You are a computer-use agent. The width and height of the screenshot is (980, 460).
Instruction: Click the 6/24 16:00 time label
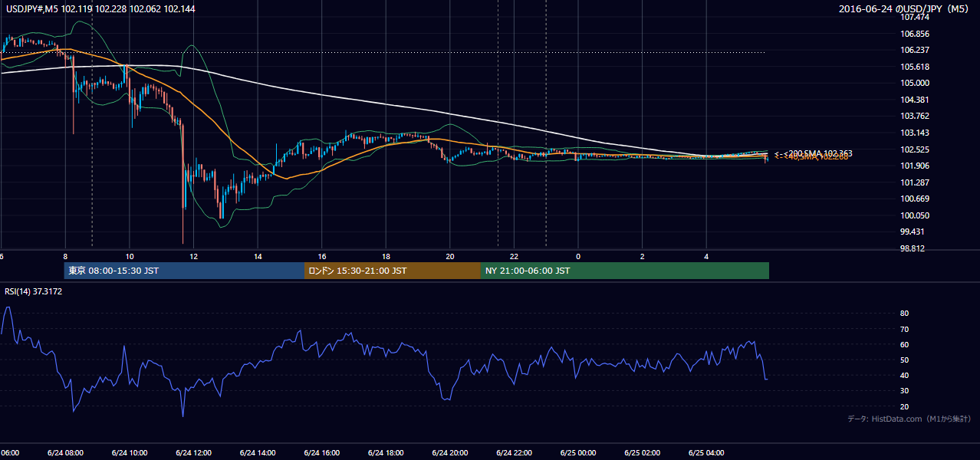321,452
